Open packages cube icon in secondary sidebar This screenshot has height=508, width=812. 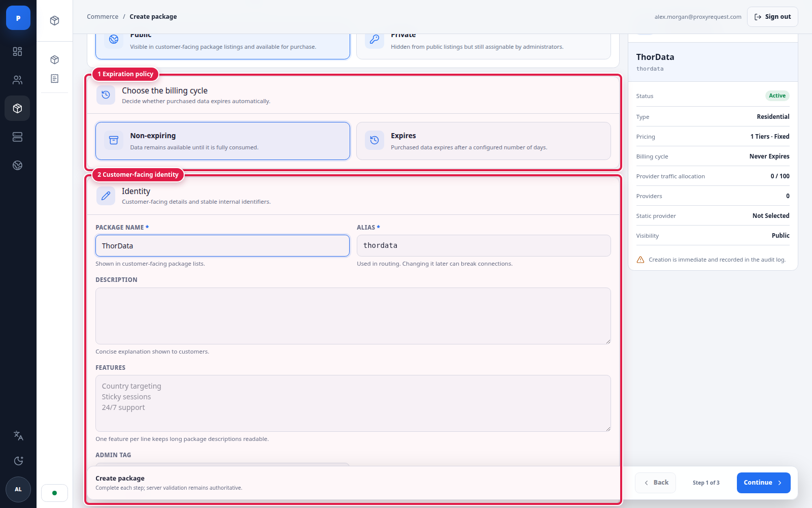55,59
